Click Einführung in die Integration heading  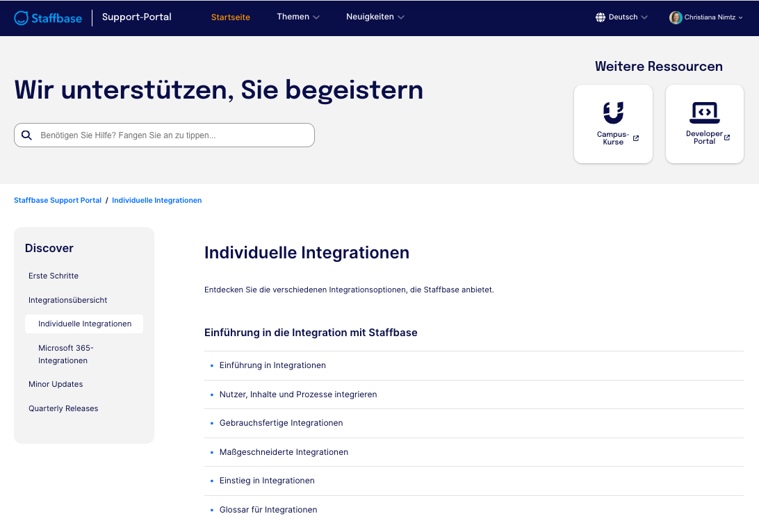(x=311, y=333)
